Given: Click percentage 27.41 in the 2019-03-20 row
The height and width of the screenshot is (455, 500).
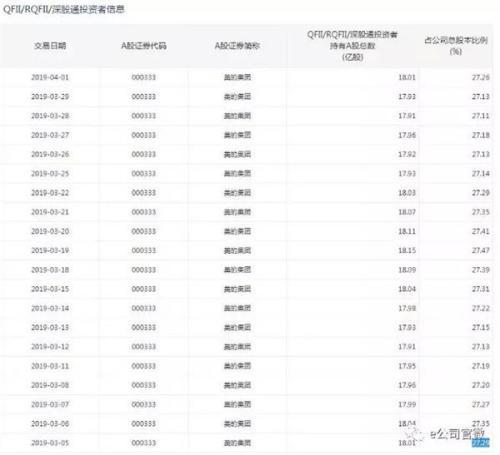Looking at the screenshot, I should click(481, 231).
